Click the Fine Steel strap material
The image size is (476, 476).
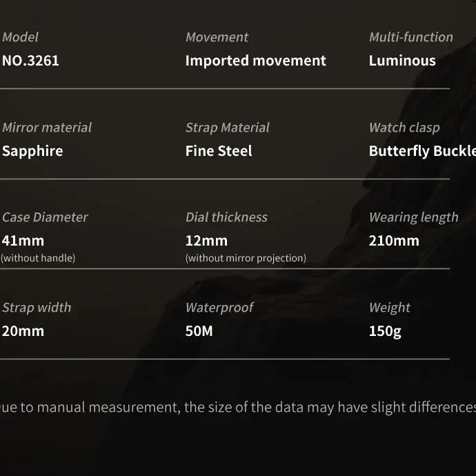pos(219,151)
